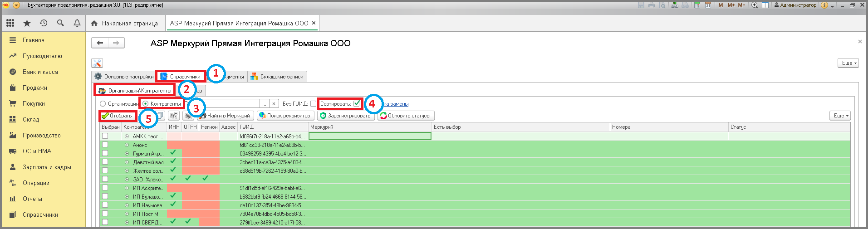The image size is (868, 229).
Task: Open the notifications bell
Action: tap(77, 23)
